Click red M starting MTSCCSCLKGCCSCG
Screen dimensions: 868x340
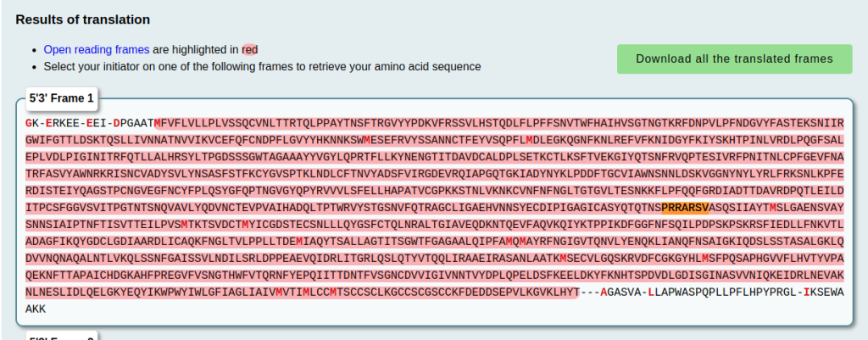[333, 292]
